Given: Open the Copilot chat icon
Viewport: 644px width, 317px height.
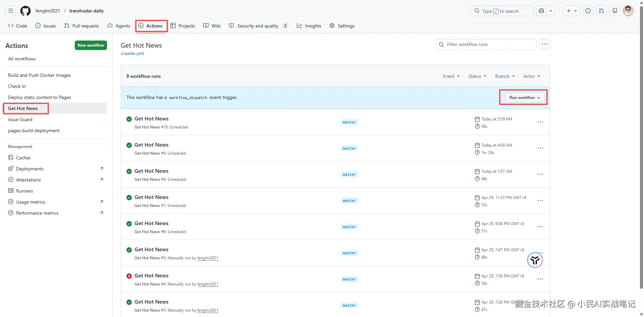Looking at the screenshot, I should 541,11.
